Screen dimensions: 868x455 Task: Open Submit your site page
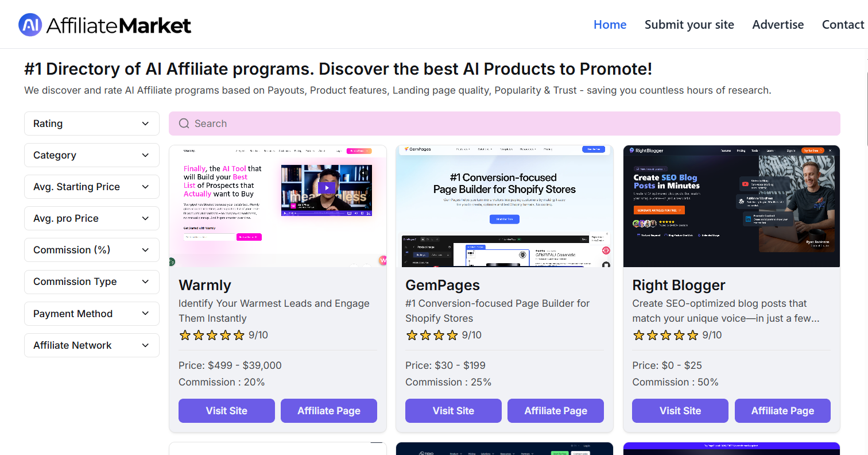click(x=689, y=25)
